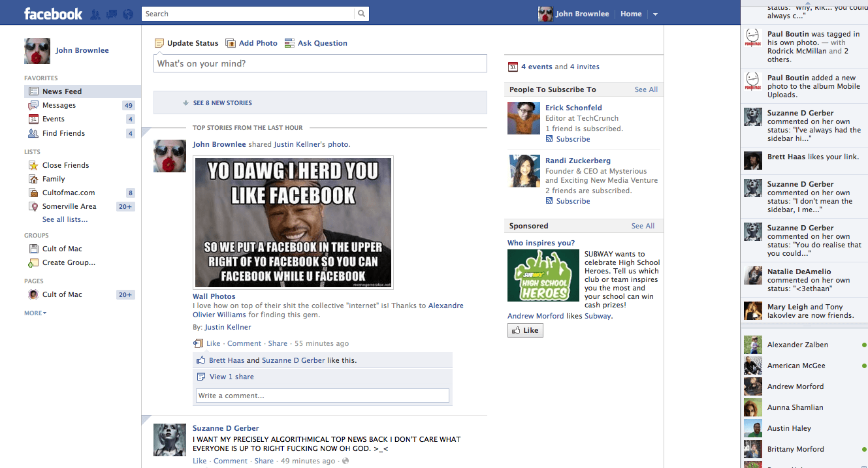The width and height of the screenshot is (868, 468).
Task: Click the Cult of Mac group icon
Action: 33,249
